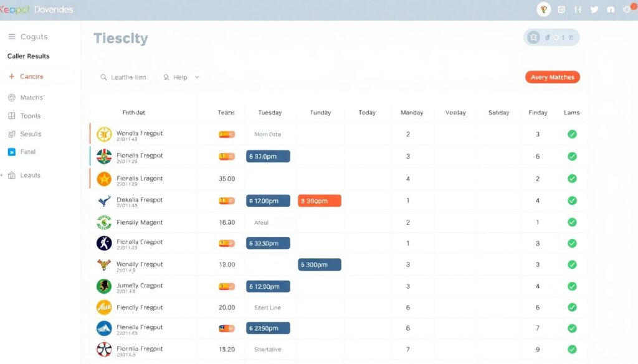Click the Learths lim search field
The width and height of the screenshot is (638, 364).
pyautogui.click(x=125, y=77)
